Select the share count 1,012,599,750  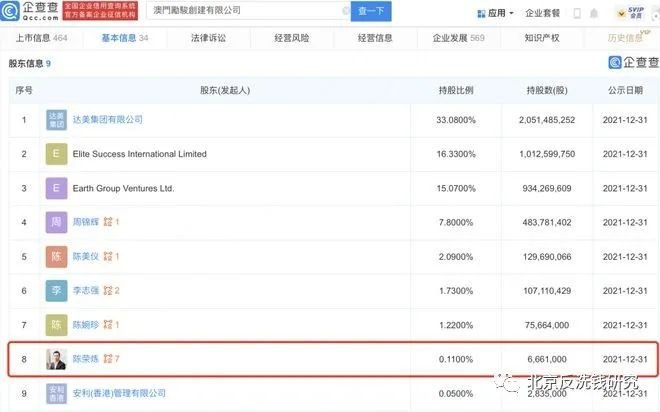pyautogui.click(x=547, y=154)
